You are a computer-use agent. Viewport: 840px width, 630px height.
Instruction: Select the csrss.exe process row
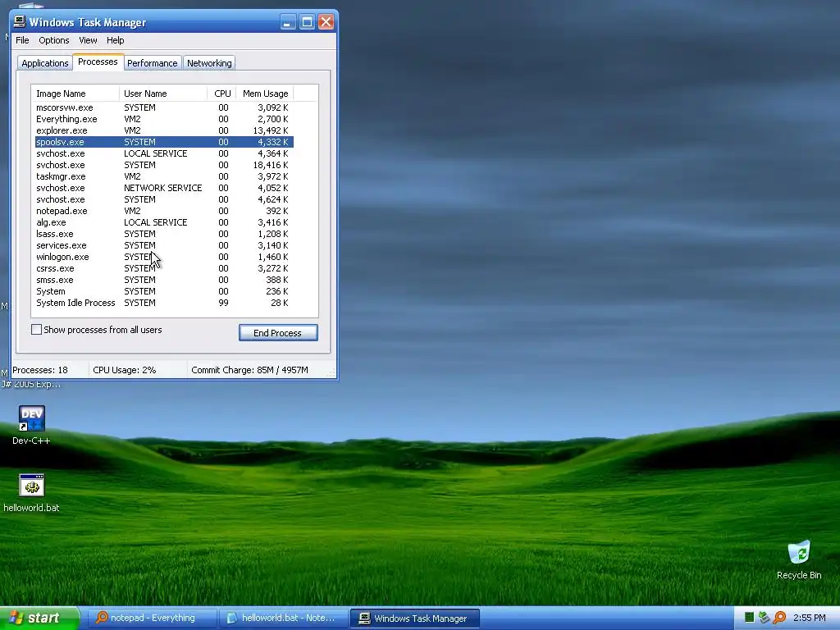164,268
